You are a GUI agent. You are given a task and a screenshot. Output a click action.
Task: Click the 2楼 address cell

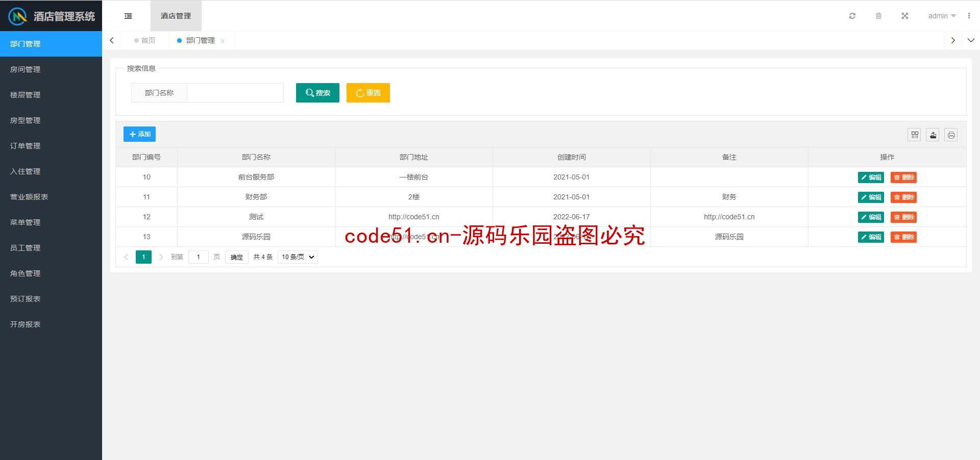tap(414, 197)
